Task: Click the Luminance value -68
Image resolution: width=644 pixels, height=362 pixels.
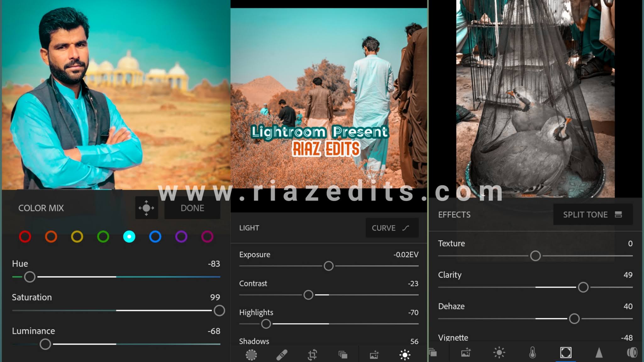Action: tap(214, 331)
